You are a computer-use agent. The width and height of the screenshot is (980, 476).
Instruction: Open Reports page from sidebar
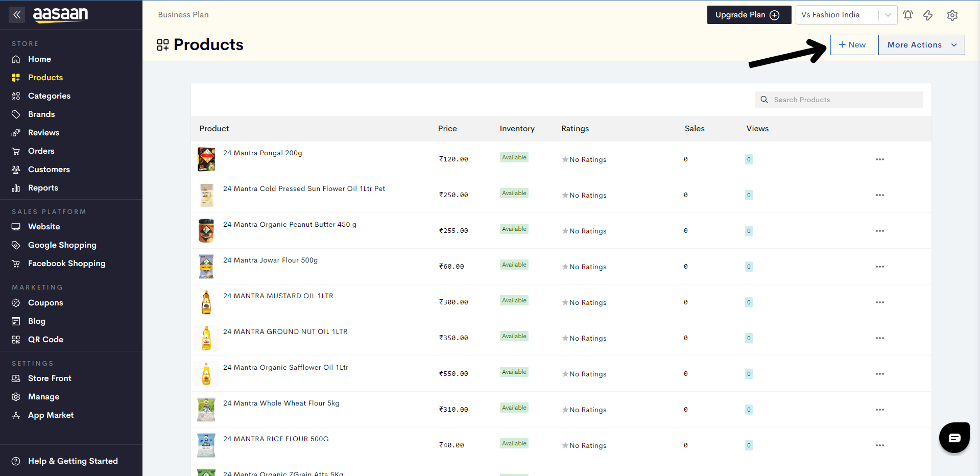tap(43, 188)
